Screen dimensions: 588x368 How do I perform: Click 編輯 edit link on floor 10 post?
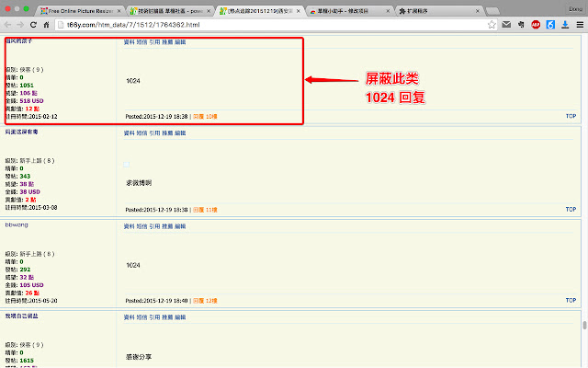180,42
